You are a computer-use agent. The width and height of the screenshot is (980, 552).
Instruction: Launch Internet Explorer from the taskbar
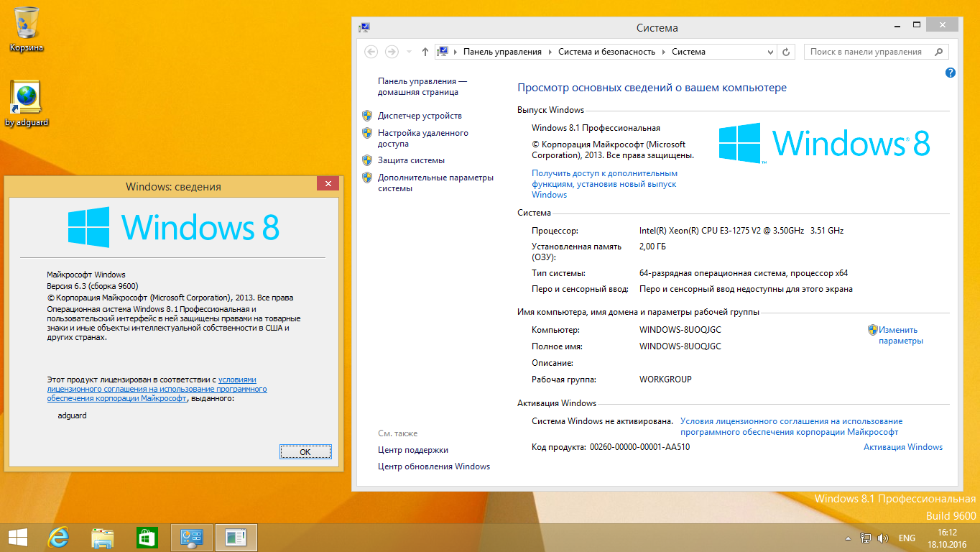[58, 538]
